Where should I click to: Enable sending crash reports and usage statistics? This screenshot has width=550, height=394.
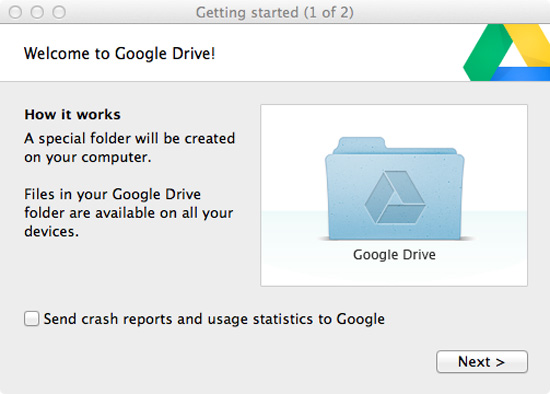(x=32, y=319)
